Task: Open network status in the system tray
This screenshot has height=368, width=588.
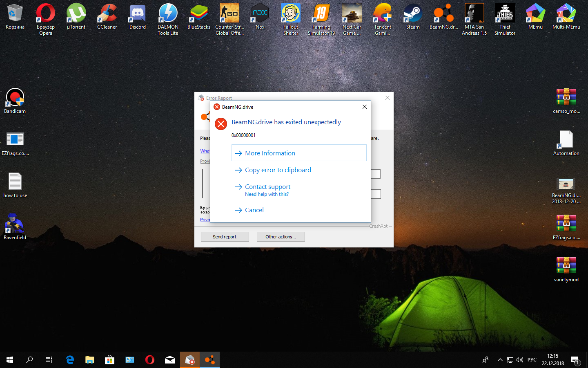Action: pyautogui.click(x=510, y=360)
